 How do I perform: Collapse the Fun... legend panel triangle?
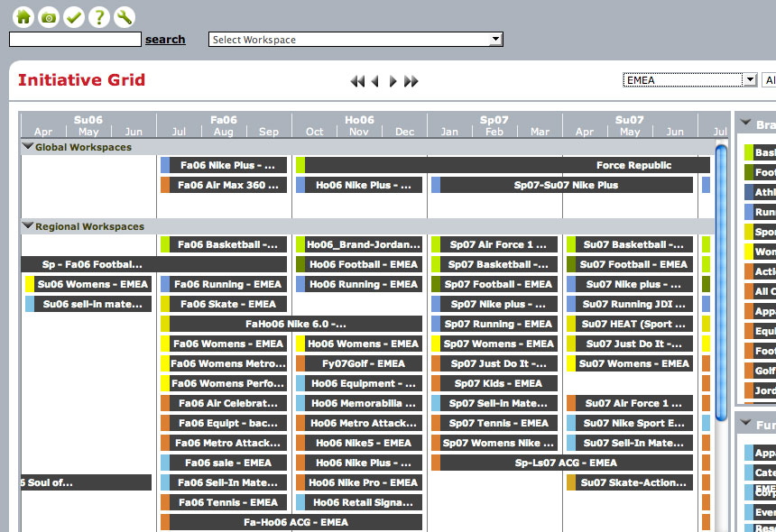(744, 423)
